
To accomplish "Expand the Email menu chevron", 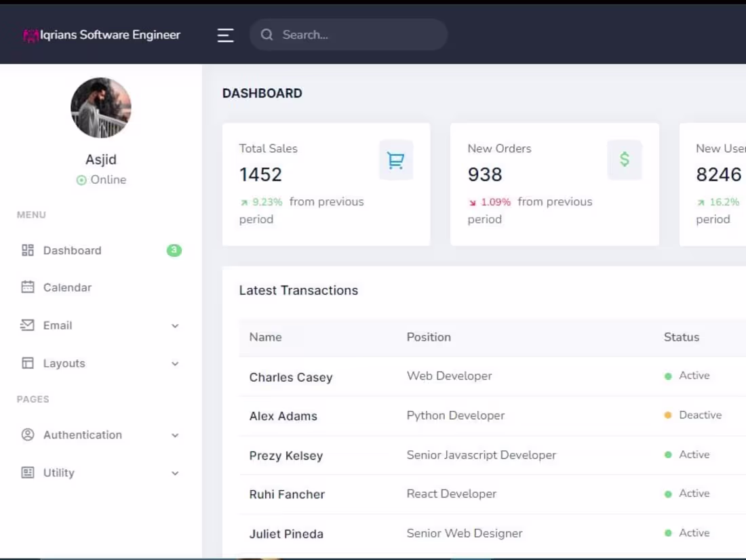I will [x=176, y=325].
